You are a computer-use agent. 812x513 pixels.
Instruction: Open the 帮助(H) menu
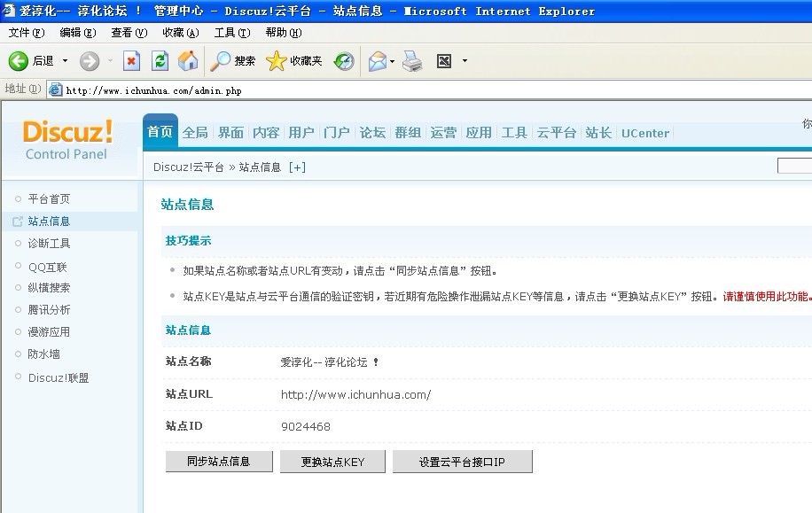(284, 33)
